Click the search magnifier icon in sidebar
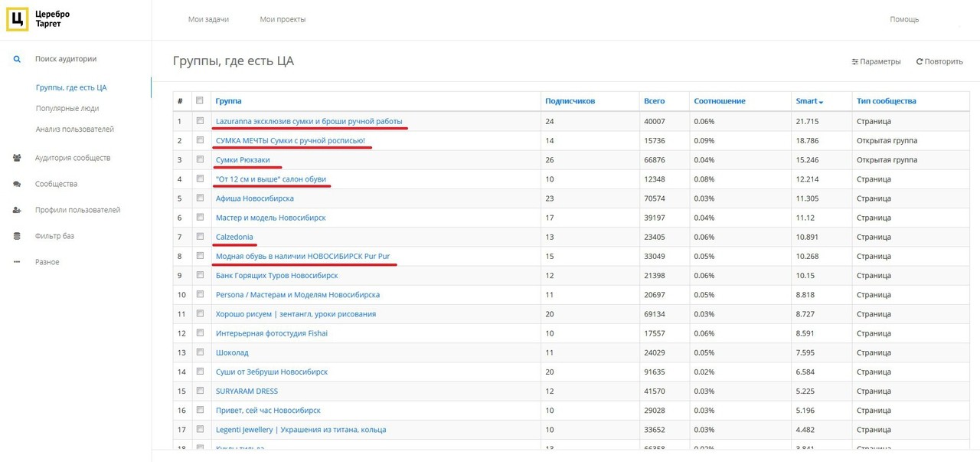 pos(17,59)
